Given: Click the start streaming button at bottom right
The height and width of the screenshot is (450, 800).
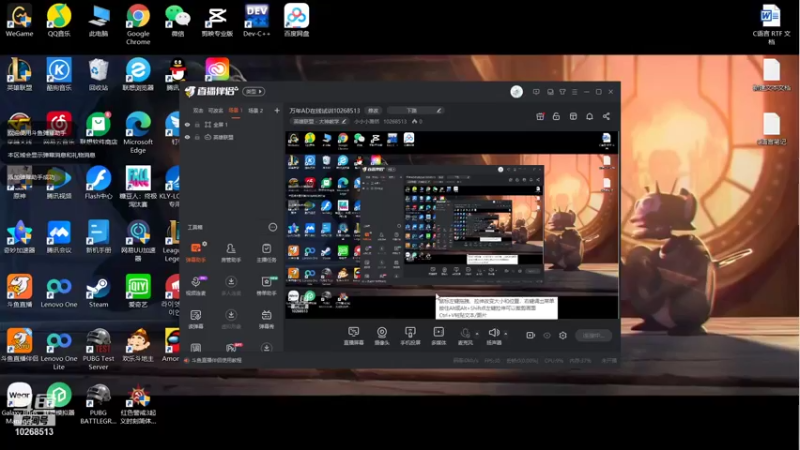Looking at the screenshot, I should 593,335.
